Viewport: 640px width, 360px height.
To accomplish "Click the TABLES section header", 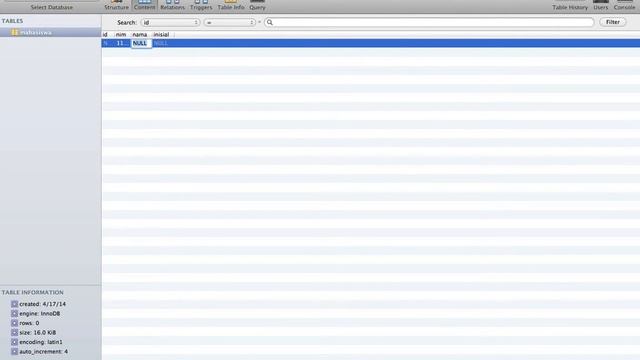I will [x=12, y=21].
